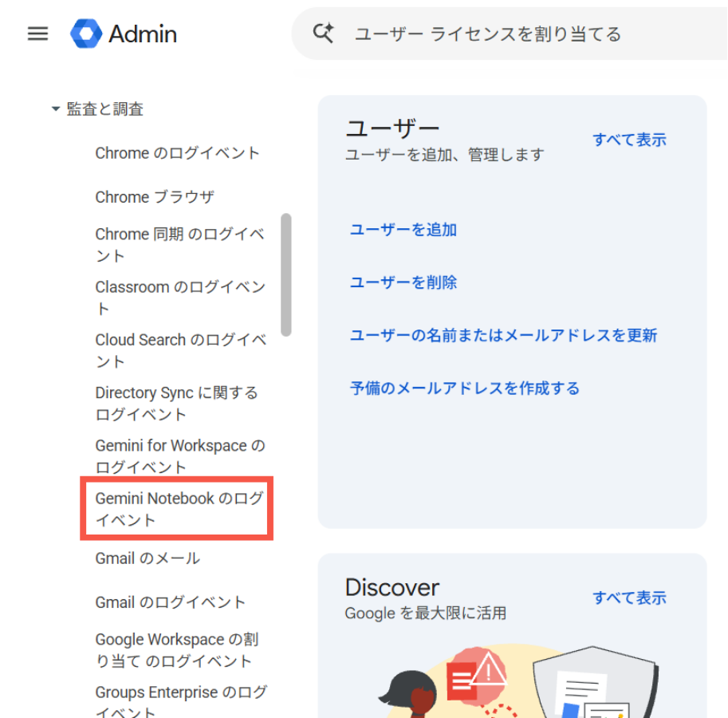
Task: Click 予備のメールアドレスを作成する link
Action: click(465, 388)
